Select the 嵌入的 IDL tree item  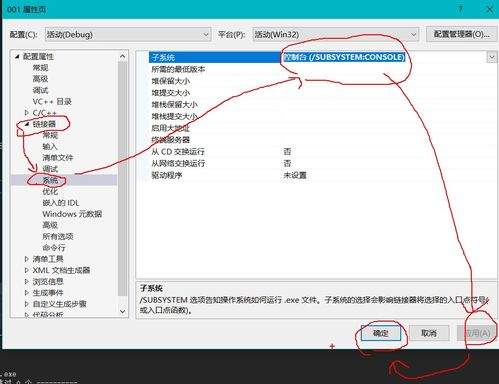click(61, 203)
